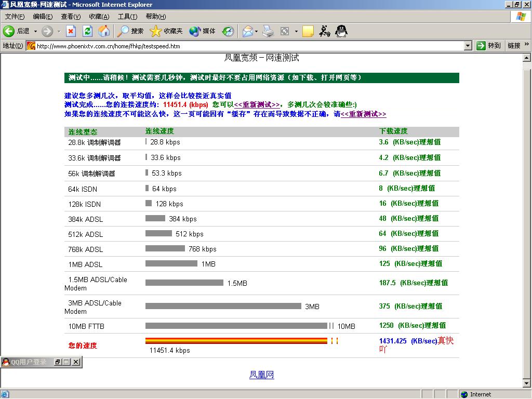Image resolution: width=532 pixels, height=399 pixels.
Task: Click the 重新测试 link after 请 at the line end
Action: (363, 114)
